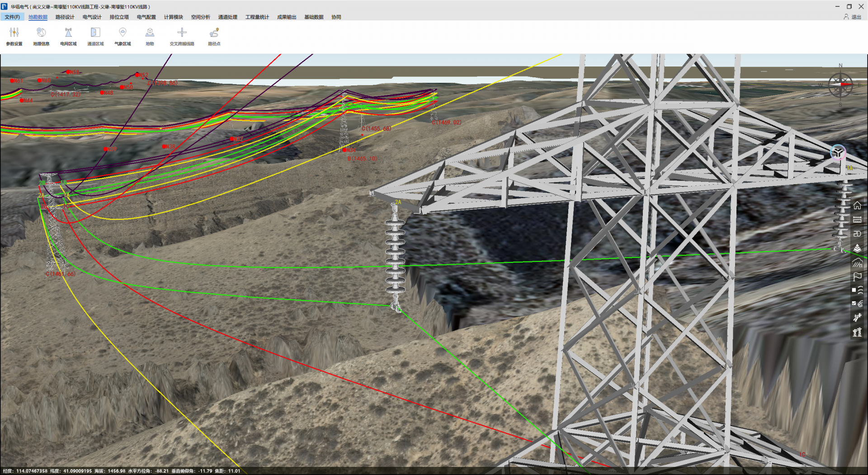Go to home view in sidebar
Viewport: 868px width, 475px height.
pos(857,206)
